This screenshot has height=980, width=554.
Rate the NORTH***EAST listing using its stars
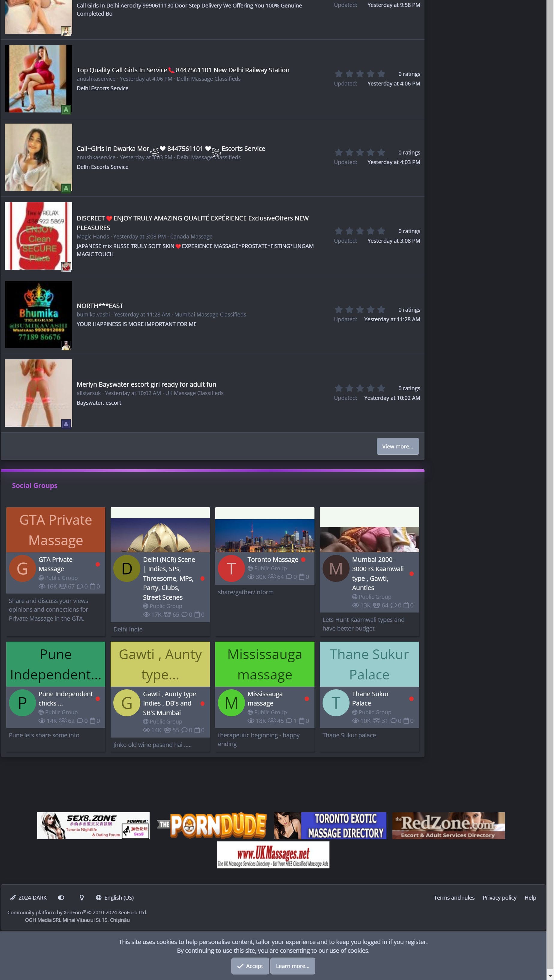pos(359,310)
